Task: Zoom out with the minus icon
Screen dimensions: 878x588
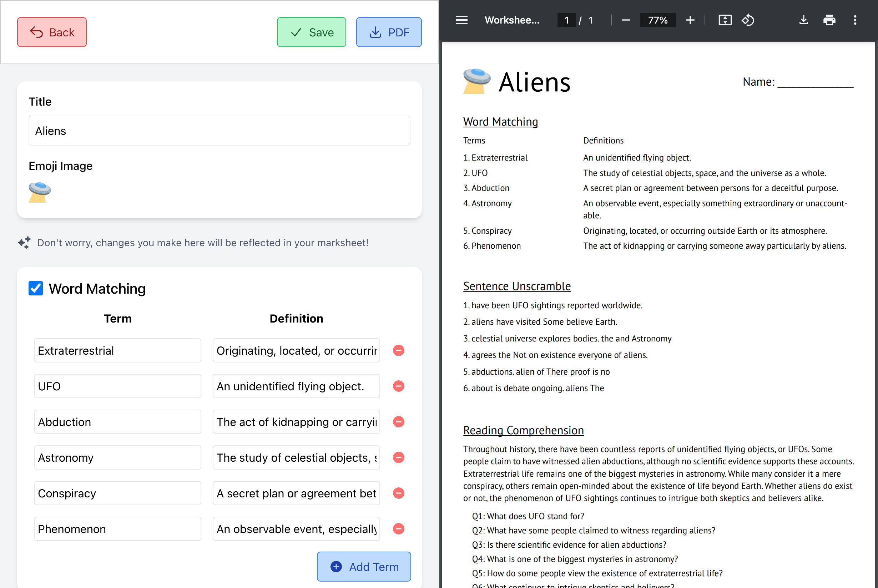Action: (626, 20)
